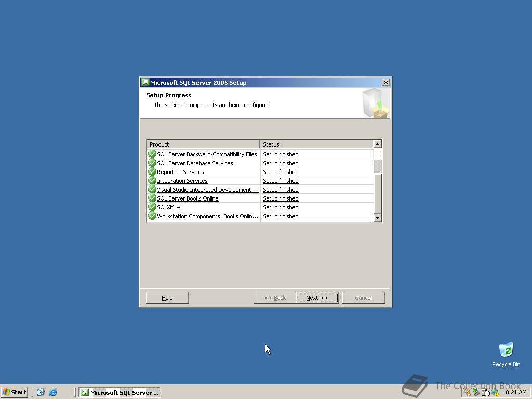532x399 pixels.
Task: Open SQL Server Database Services link
Action: click(195, 163)
